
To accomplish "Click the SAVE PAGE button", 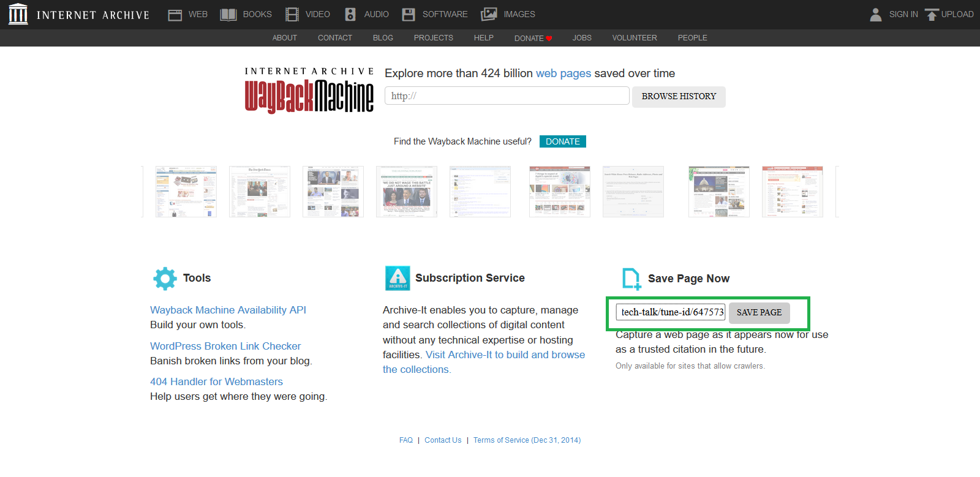I will point(759,312).
